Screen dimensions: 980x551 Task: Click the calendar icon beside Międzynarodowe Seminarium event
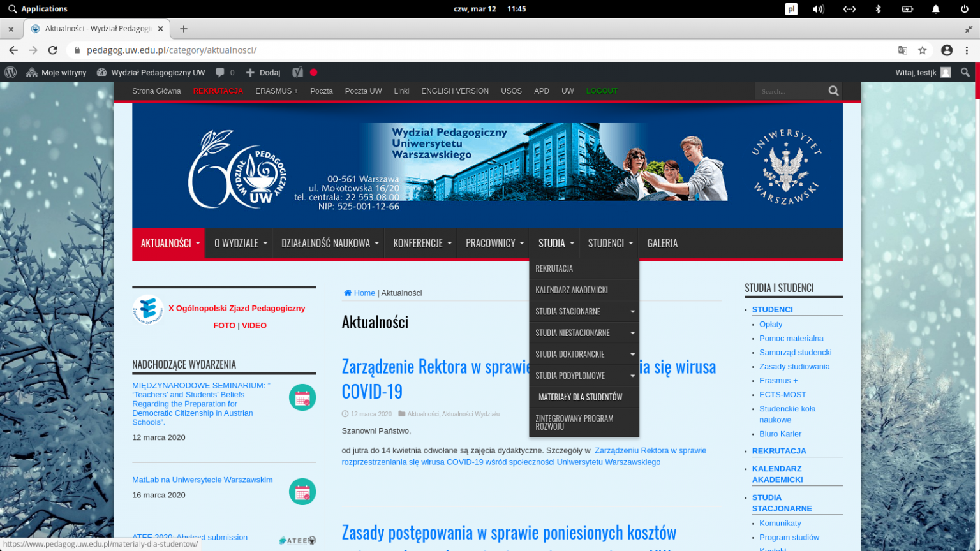click(x=302, y=397)
